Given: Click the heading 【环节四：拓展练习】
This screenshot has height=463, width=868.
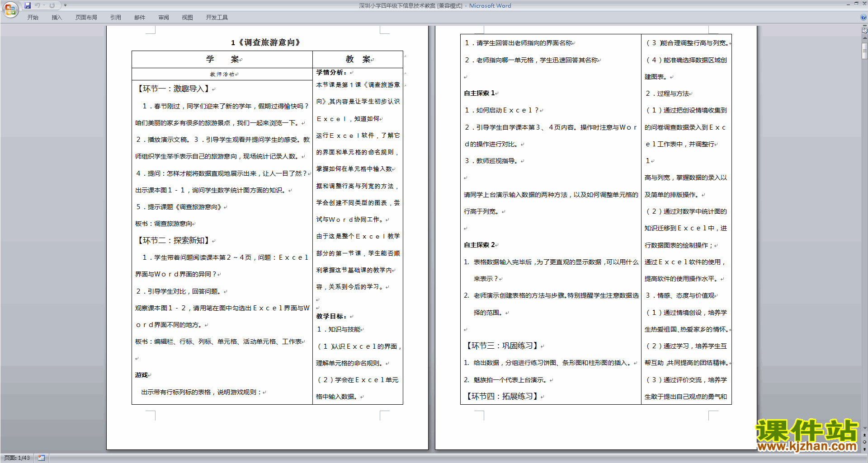Looking at the screenshot, I should point(502,397).
